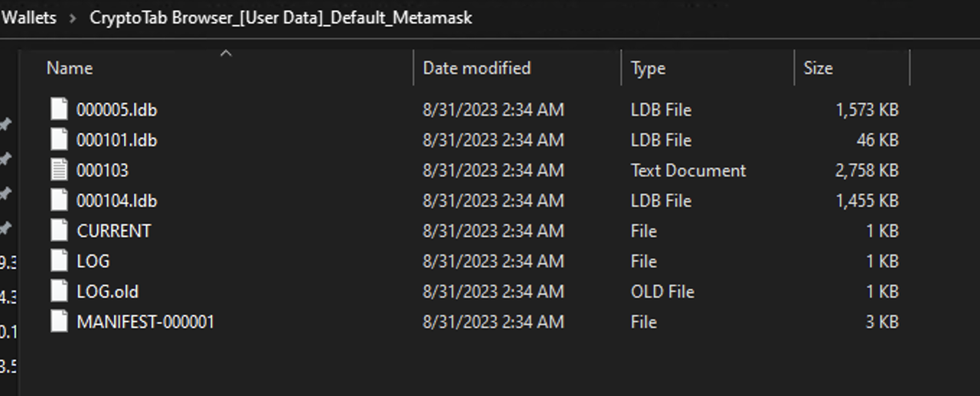Sort files by Name column header
Image resolution: width=980 pixels, height=396 pixels.
click(70, 68)
